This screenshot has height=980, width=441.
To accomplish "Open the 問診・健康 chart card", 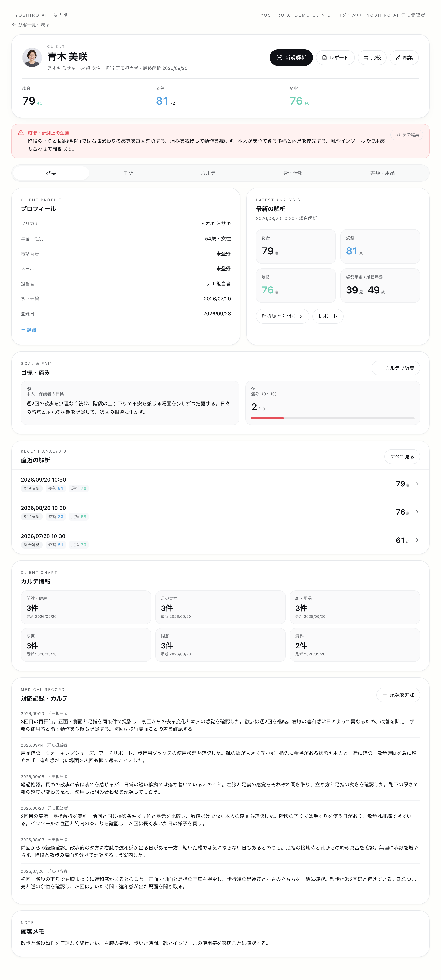I will coord(86,607).
